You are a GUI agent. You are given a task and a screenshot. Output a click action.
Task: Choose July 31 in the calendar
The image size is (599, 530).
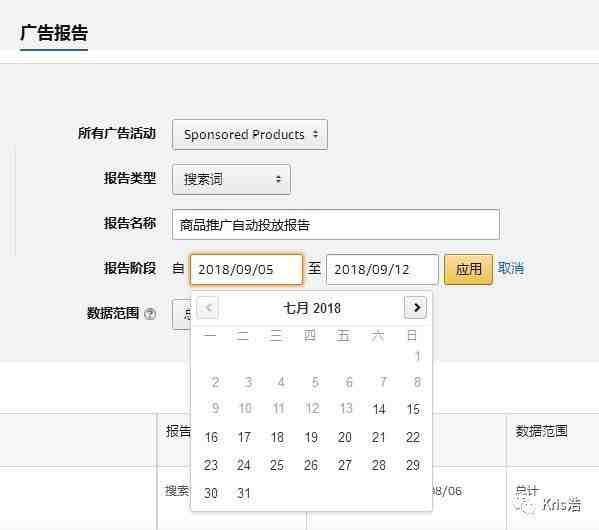coord(244,493)
